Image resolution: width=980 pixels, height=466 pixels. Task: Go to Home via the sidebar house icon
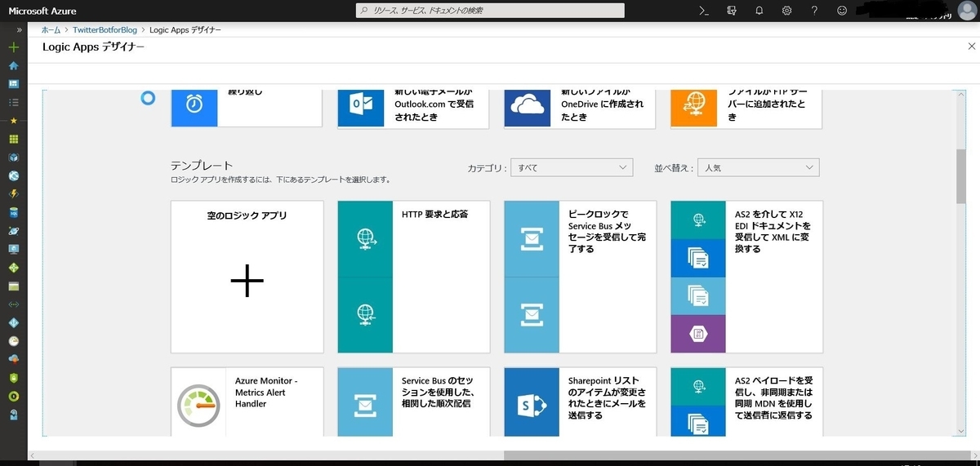(x=13, y=66)
